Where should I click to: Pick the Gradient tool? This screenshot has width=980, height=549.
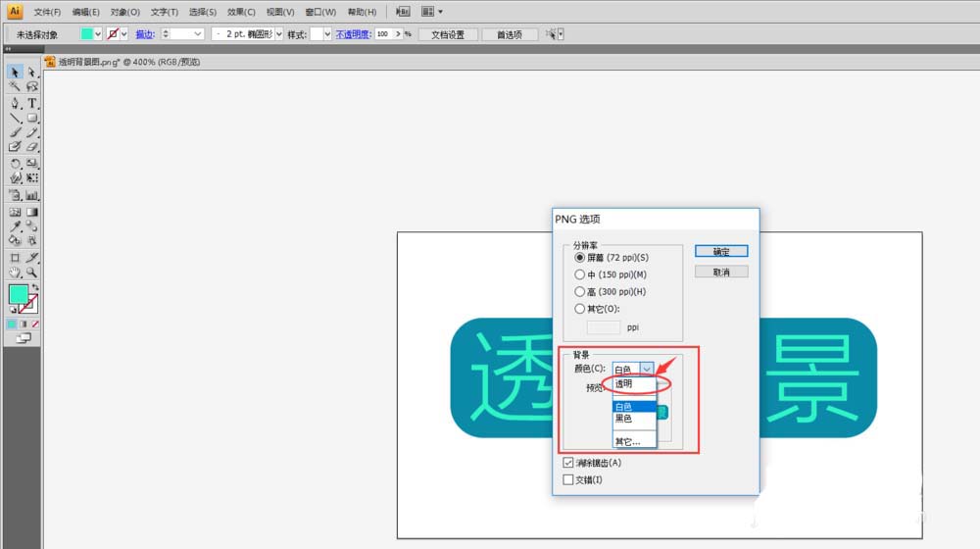click(32, 212)
